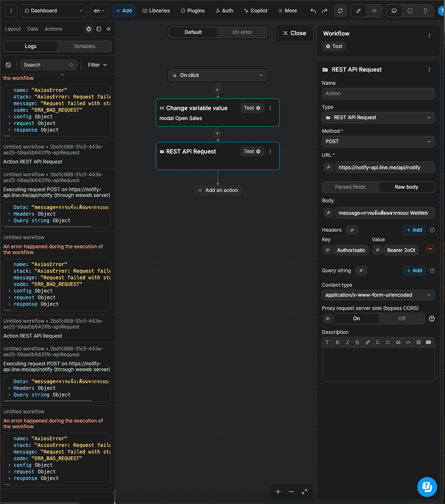445x504 pixels.
Task: Open the Method dropdown showing POST
Action: tap(378, 142)
